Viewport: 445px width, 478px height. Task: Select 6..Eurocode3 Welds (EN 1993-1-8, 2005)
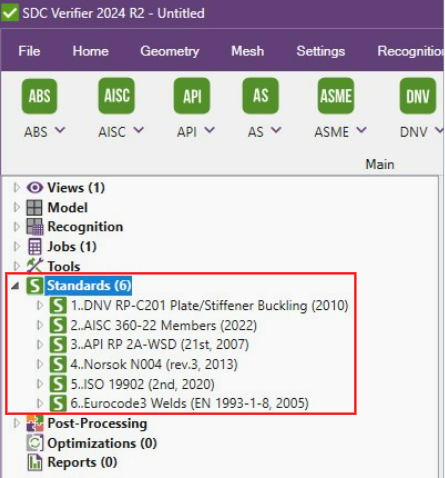coord(189,403)
